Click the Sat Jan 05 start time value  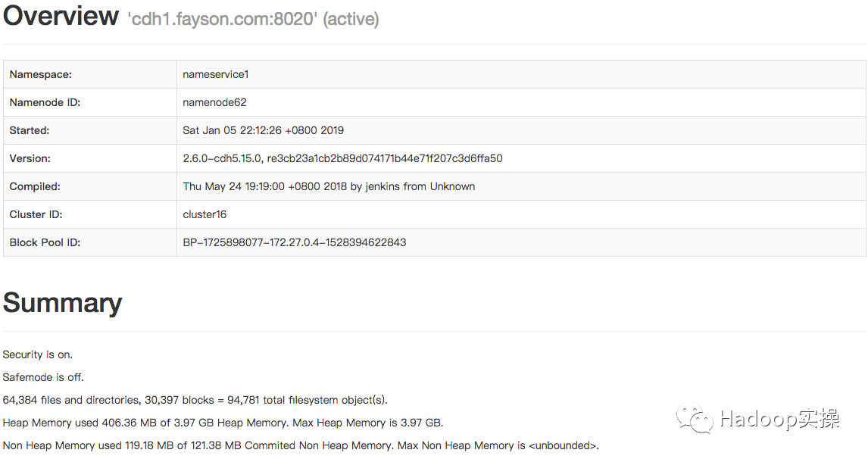pyautogui.click(x=264, y=130)
